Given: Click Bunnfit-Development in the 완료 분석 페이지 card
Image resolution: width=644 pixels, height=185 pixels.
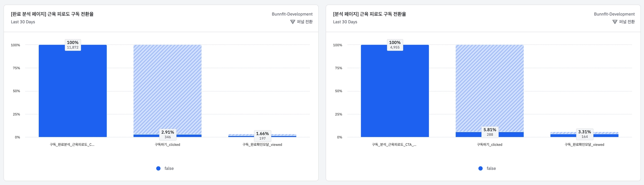Looking at the screenshot, I should tap(292, 14).
